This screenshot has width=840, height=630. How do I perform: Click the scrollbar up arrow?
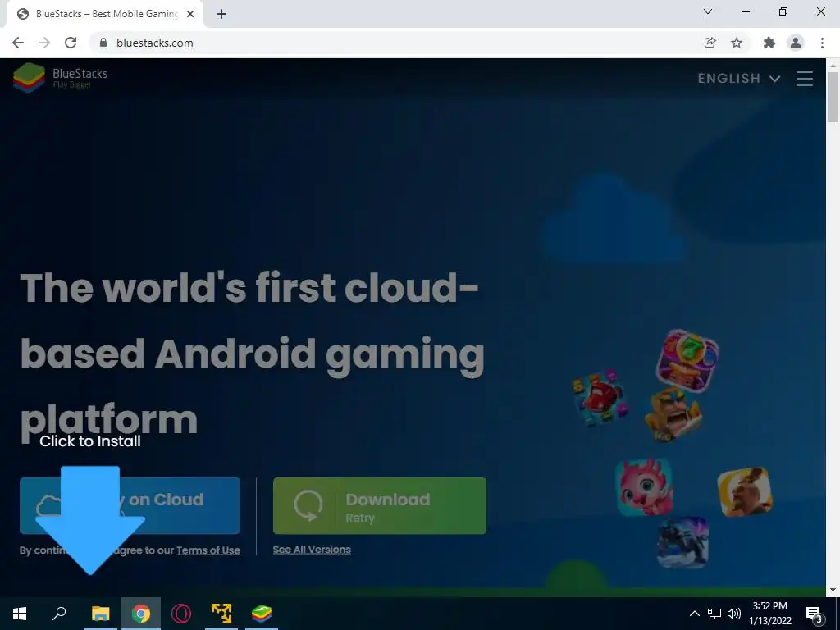pos(833,65)
